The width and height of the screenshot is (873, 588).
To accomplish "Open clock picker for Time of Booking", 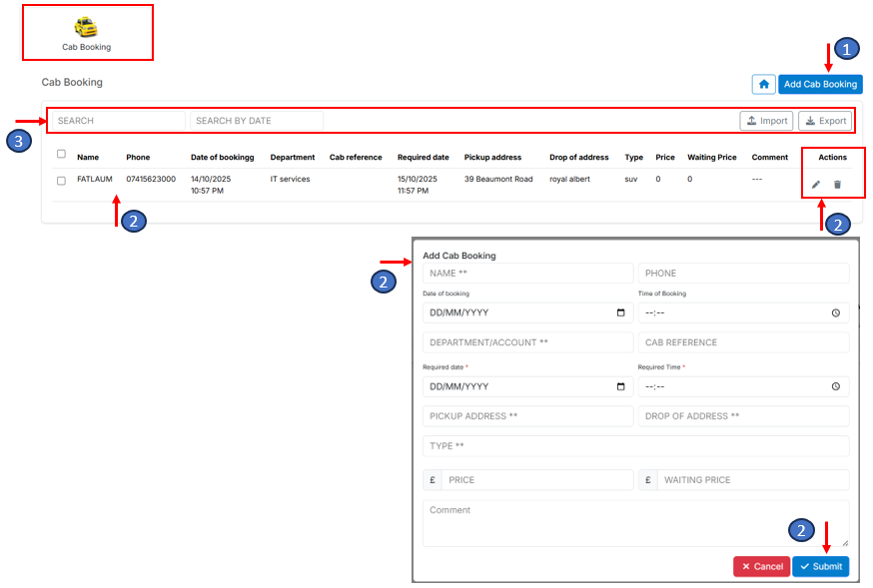I will [836, 312].
